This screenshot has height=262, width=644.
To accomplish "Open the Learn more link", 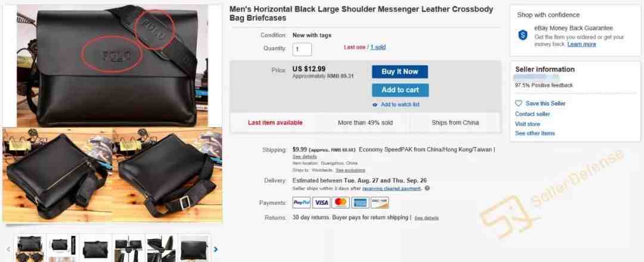I will click(x=581, y=44).
